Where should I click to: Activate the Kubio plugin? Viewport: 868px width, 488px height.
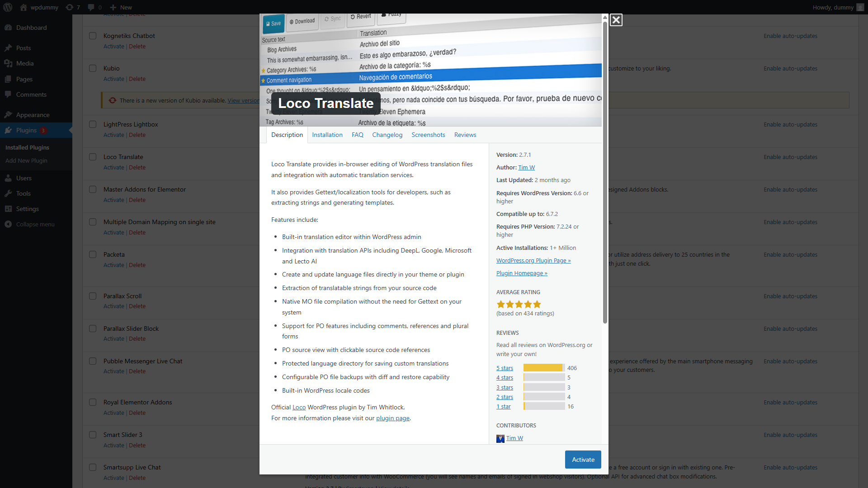click(x=113, y=79)
